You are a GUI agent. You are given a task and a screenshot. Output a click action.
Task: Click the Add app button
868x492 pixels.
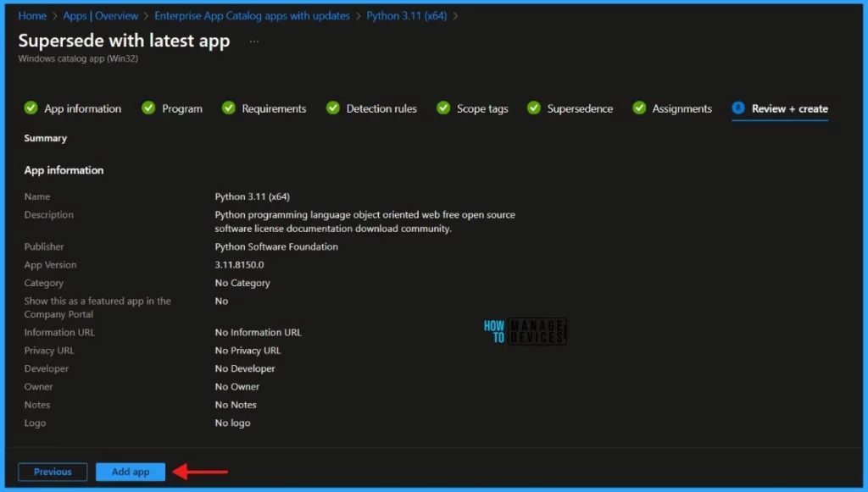point(131,472)
